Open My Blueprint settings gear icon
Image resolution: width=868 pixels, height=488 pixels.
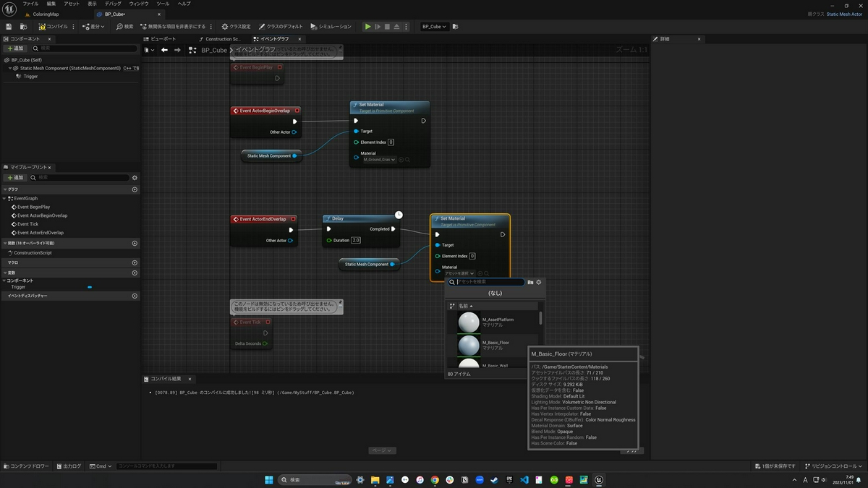(135, 177)
